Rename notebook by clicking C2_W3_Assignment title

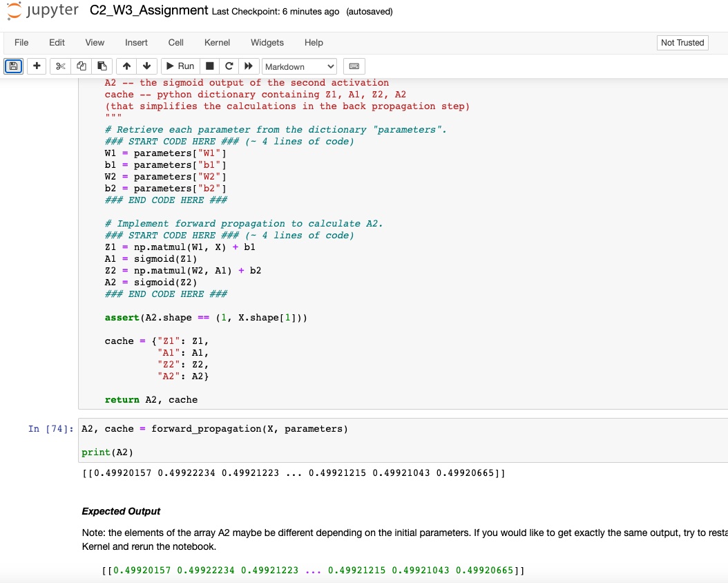click(x=149, y=10)
